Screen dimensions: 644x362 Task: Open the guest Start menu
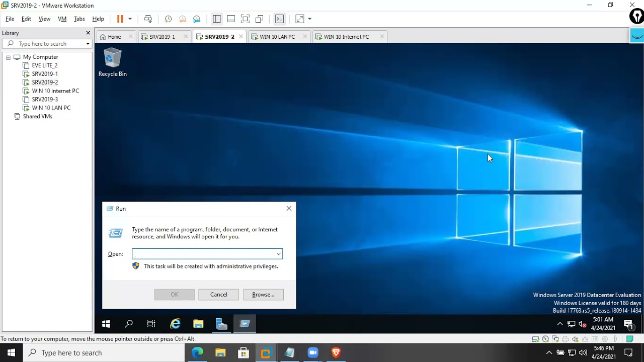(106, 324)
